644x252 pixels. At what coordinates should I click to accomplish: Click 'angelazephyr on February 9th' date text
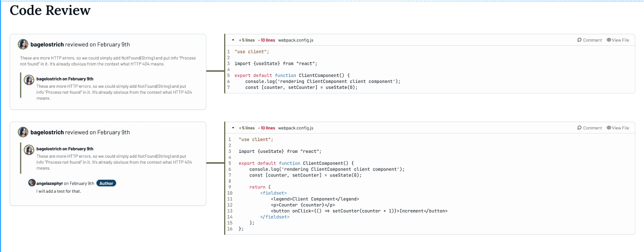(x=65, y=184)
